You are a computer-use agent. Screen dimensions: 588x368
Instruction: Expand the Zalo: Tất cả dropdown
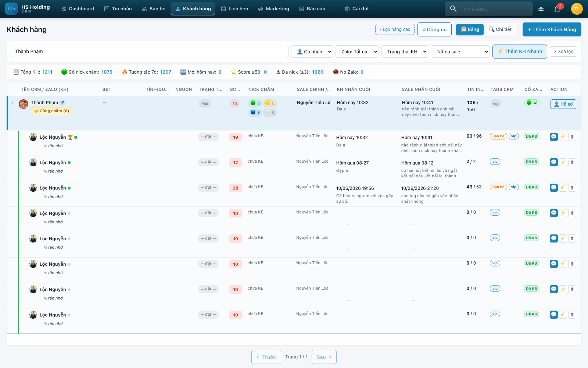pos(357,52)
